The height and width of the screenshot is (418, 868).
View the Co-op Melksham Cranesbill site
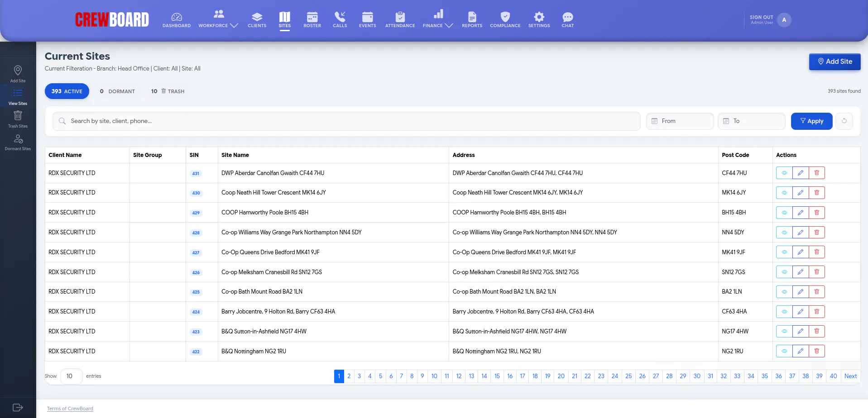click(784, 272)
